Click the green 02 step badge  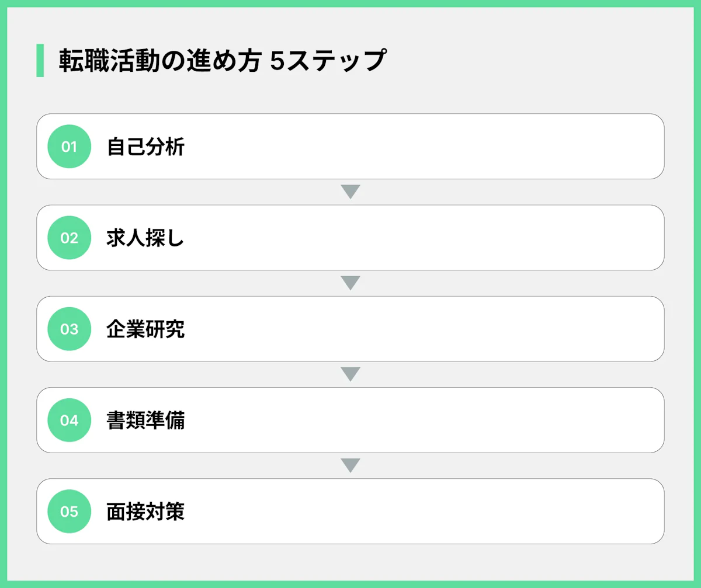tap(69, 238)
